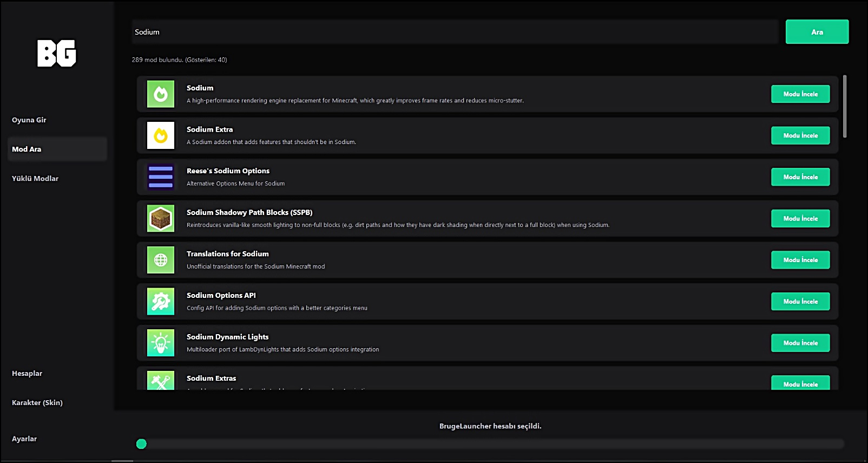
Task: Click the Sodium Extra white flame icon
Action: tap(161, 135)
